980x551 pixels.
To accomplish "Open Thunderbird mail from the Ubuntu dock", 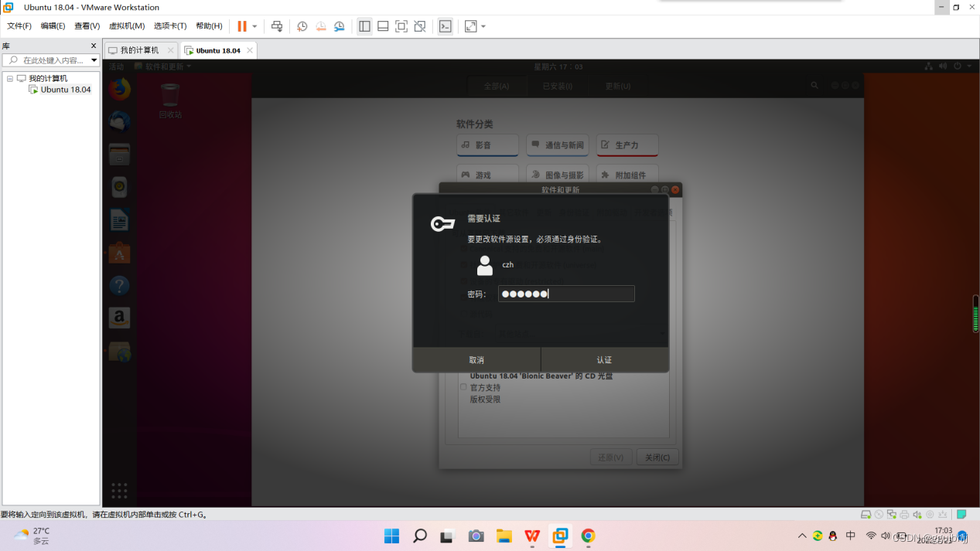I will point(119,122).
